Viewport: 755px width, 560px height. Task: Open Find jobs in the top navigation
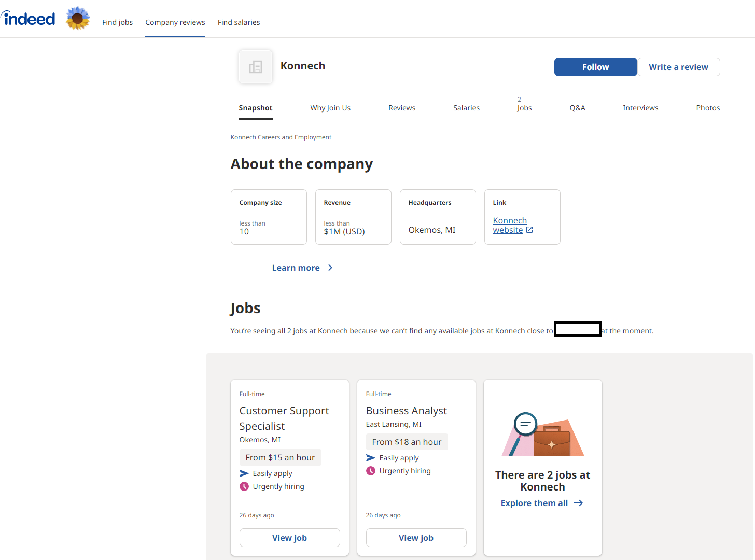(118, 22)
